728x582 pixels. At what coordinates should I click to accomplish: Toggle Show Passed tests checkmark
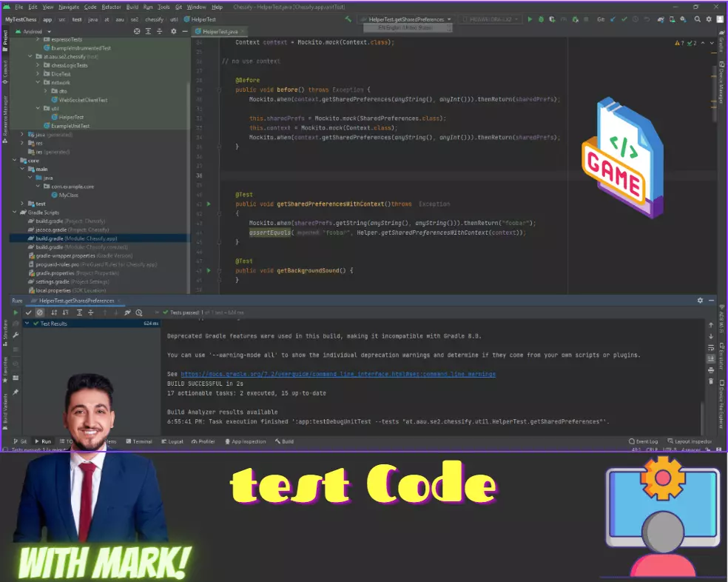click(28, 313)
